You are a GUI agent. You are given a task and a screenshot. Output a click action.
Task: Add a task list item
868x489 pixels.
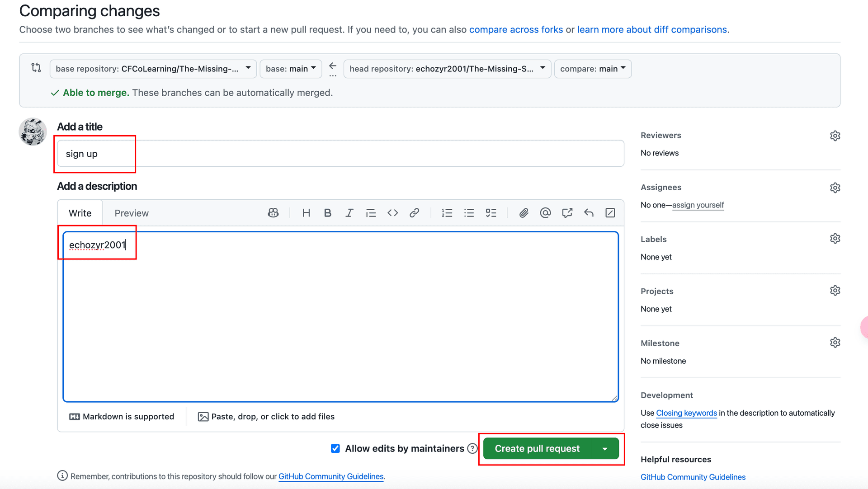[x=491, y=213]
